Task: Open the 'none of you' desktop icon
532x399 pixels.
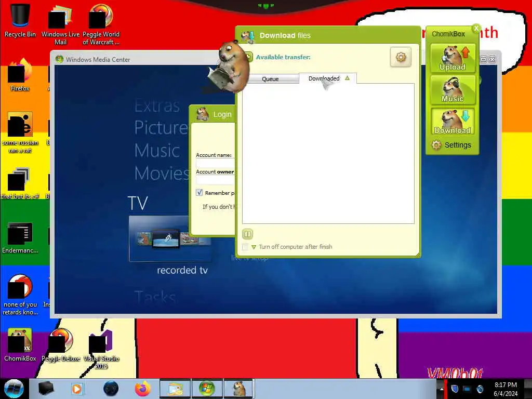Action: tap(20, 295)
